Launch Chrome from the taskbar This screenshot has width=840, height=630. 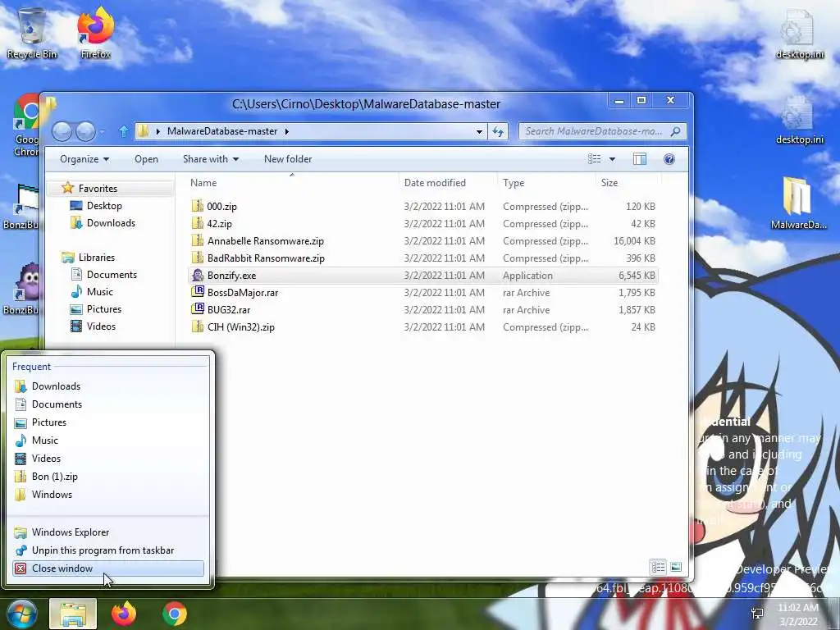pos(175,614)
